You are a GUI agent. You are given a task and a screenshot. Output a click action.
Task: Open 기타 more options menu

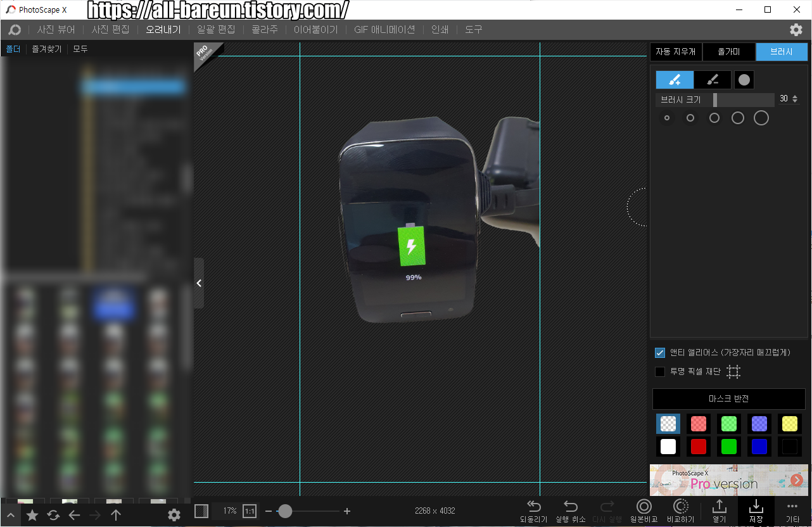tap(792, 512)
